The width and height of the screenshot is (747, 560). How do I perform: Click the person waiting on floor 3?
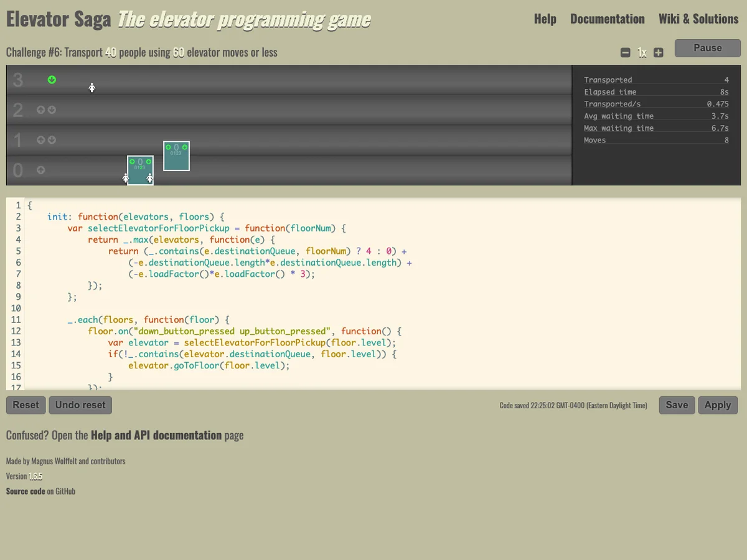tap(92, 88)
